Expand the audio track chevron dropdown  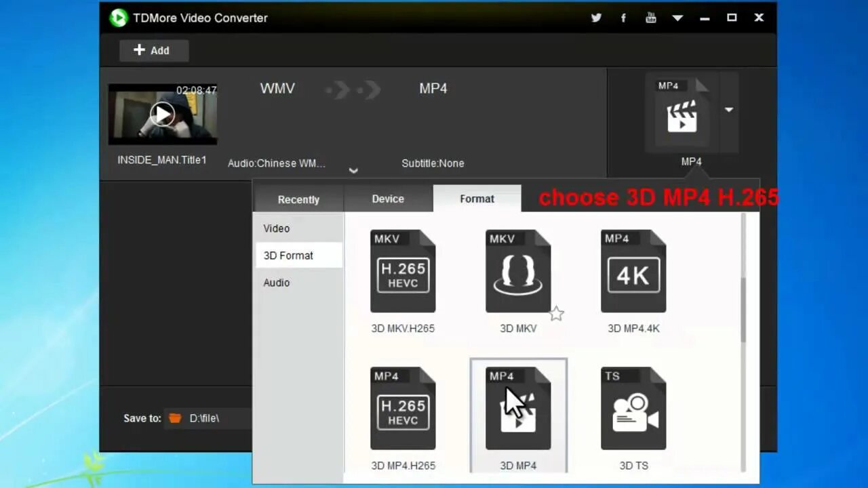pyautogui.click(x=353, y=171)
